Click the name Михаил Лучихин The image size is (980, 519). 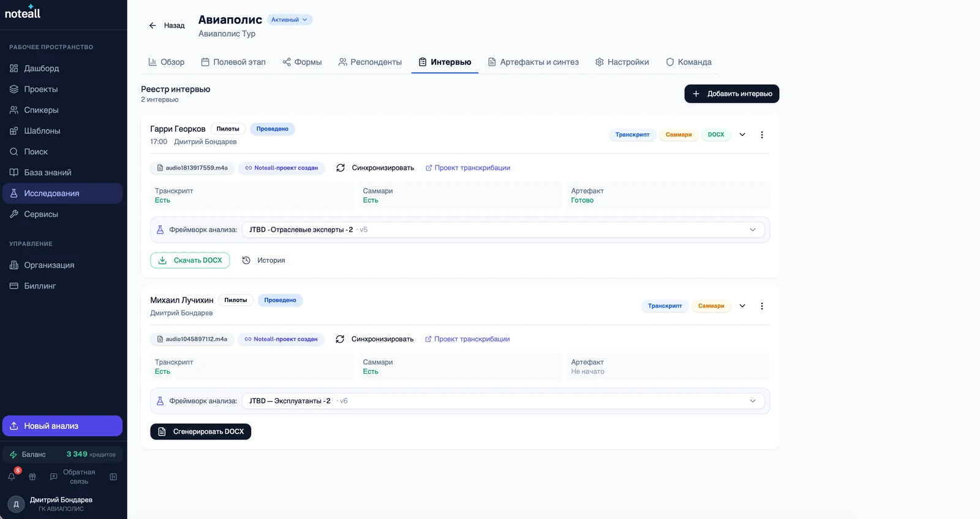182,300
